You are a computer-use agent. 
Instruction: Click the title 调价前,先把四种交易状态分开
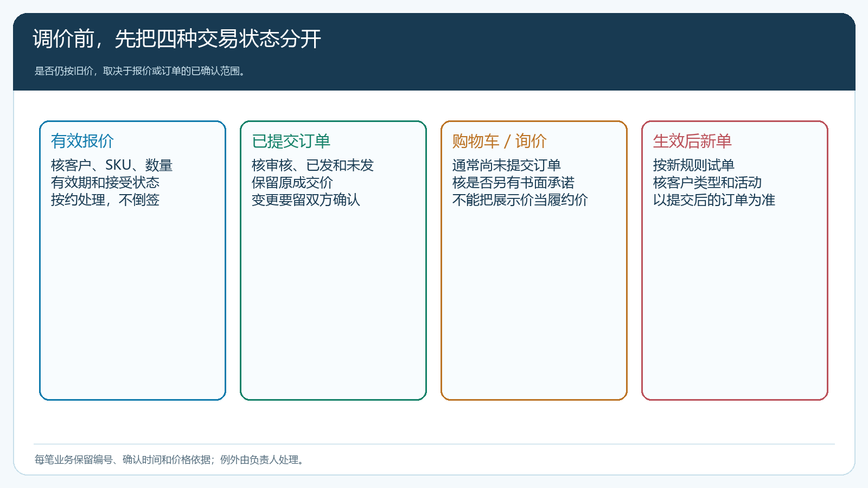click(x=177, y=39)
